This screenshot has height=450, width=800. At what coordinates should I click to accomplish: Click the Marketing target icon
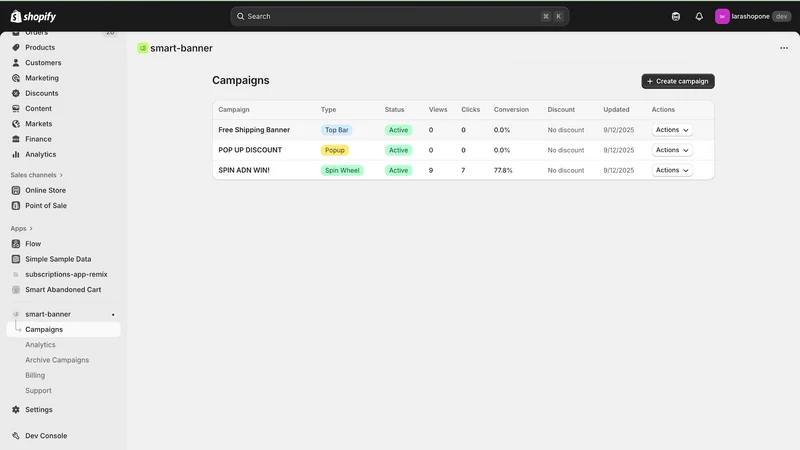[x=16, y=78]
